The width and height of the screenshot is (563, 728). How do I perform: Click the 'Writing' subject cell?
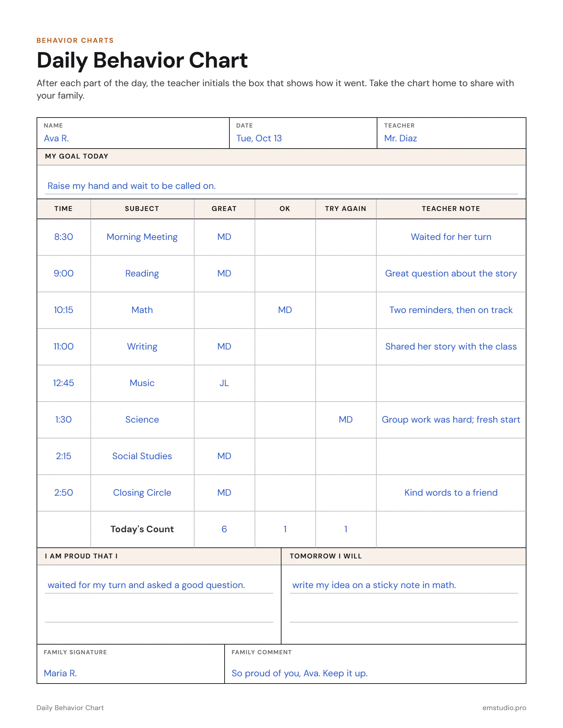click(x=142, y=347)
